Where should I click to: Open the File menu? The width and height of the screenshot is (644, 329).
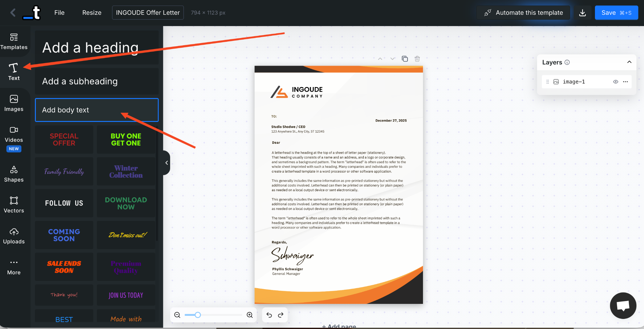[x=59, y=13]
